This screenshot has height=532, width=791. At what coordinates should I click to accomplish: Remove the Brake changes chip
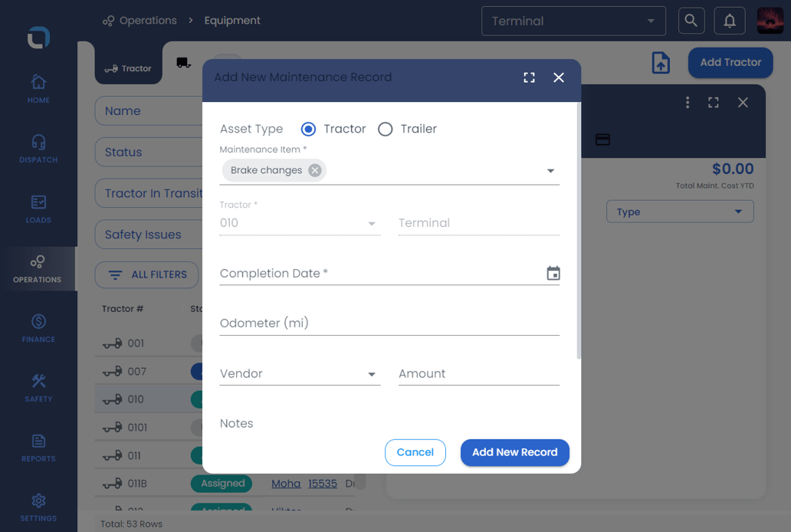[314, 170]
